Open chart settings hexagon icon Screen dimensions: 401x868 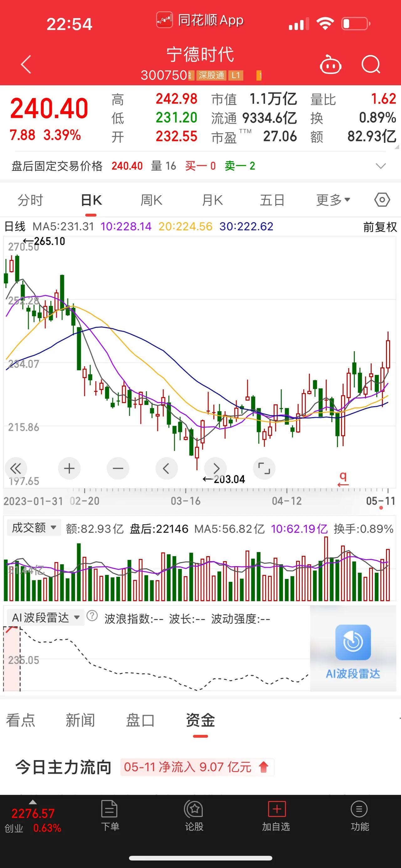(382, 200)
